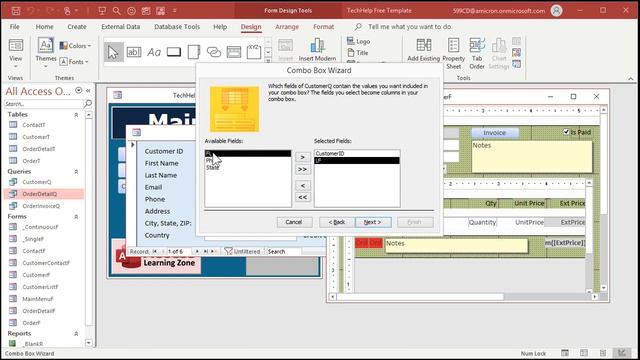This screenshot has height=360, width=640.
Task: Select OrderInvoiceQ query in navigation pane
Action: click(41, 206)
